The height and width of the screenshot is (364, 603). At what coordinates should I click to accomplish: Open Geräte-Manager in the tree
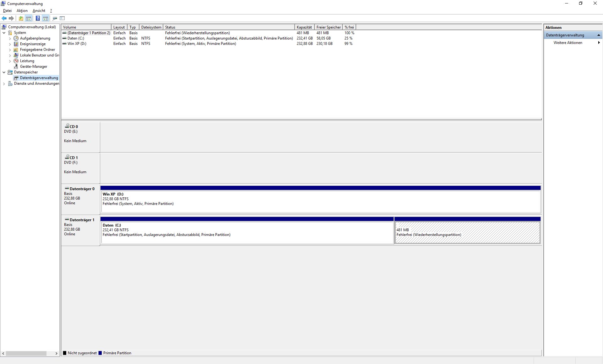33,67
